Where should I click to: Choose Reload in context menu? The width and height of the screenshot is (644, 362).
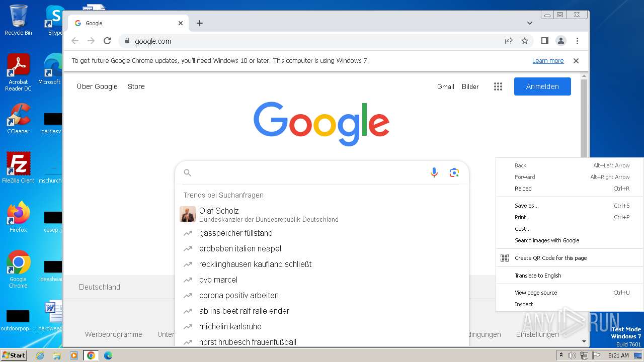point(570,189)
